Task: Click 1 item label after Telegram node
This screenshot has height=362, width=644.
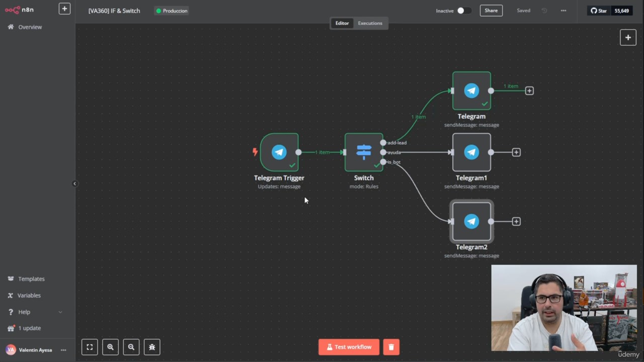Action: (x=511, y=86)
